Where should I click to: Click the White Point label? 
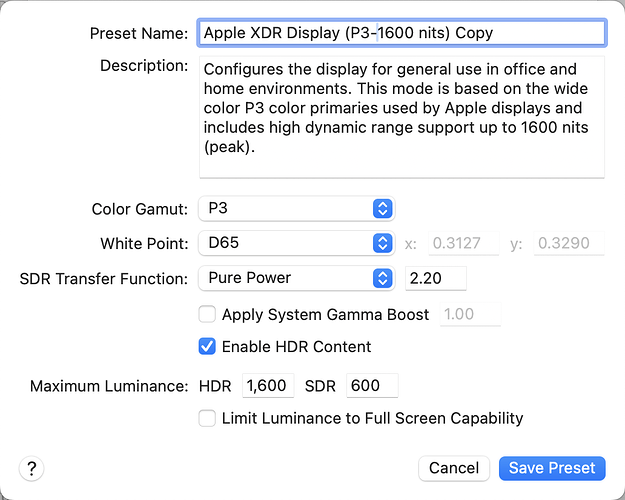(x=144, y=244)
